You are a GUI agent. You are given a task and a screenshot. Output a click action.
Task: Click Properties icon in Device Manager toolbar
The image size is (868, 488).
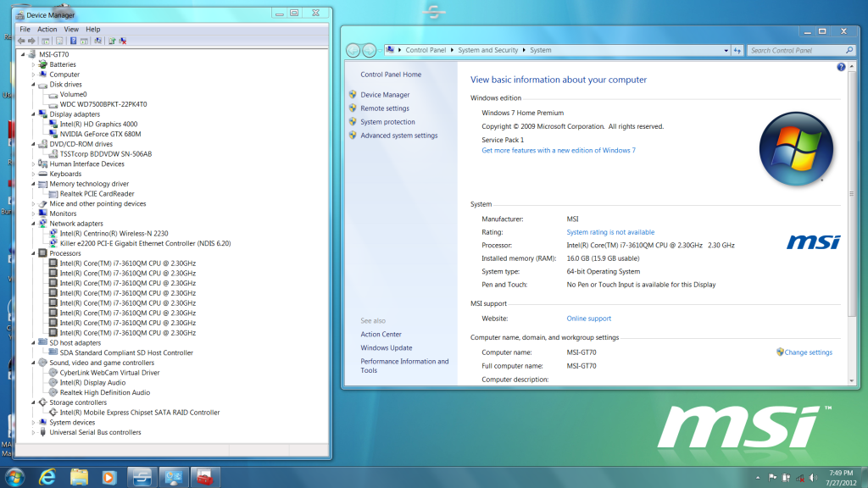(x=59, y=41)
